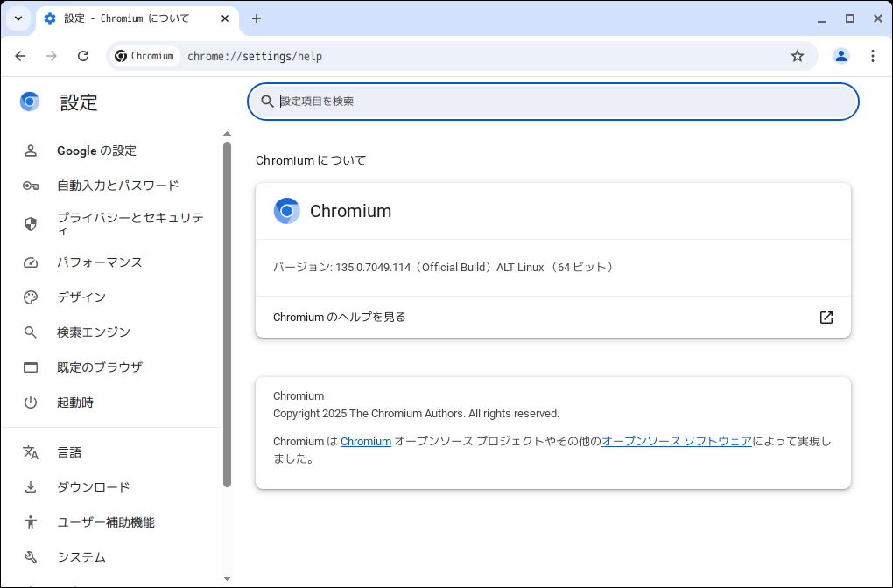Open Chromium three-dot menu

coord(873,56)
